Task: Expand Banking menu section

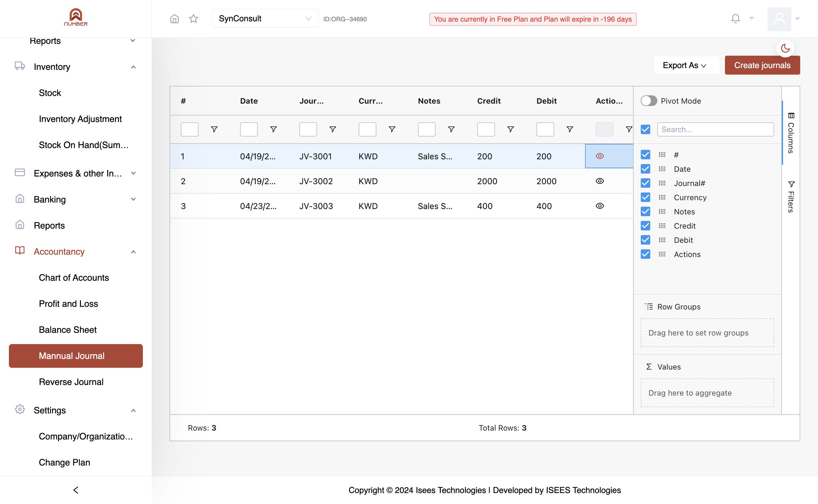Action: 76,199
